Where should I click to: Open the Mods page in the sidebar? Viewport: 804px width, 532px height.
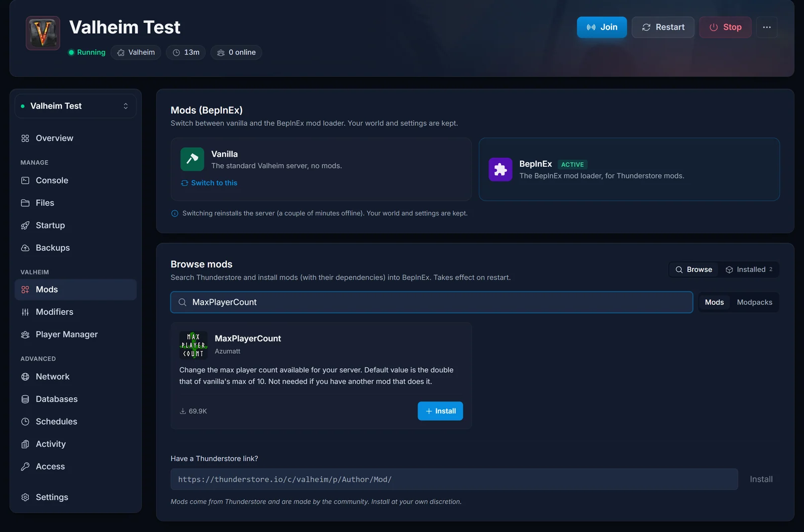click(75, 290)
